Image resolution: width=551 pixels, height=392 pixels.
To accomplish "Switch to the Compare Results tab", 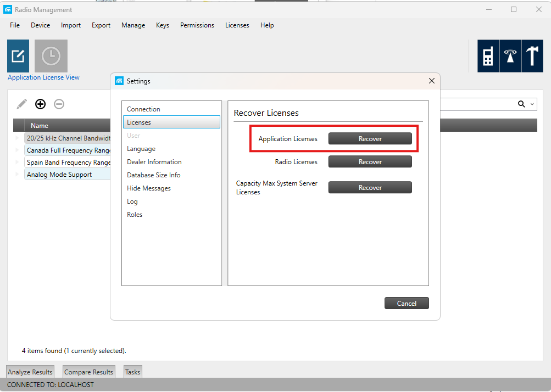I will (88, 372).
